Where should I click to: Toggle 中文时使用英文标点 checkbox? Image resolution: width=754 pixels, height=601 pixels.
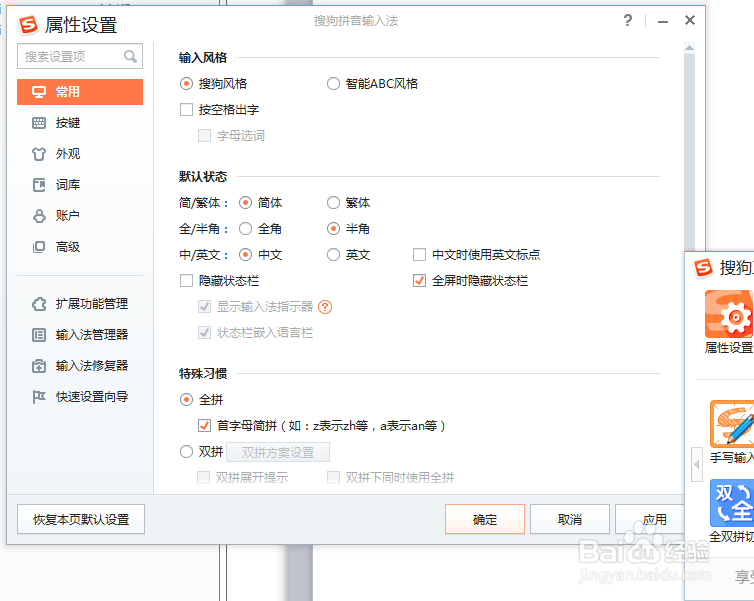pos(419,254)
